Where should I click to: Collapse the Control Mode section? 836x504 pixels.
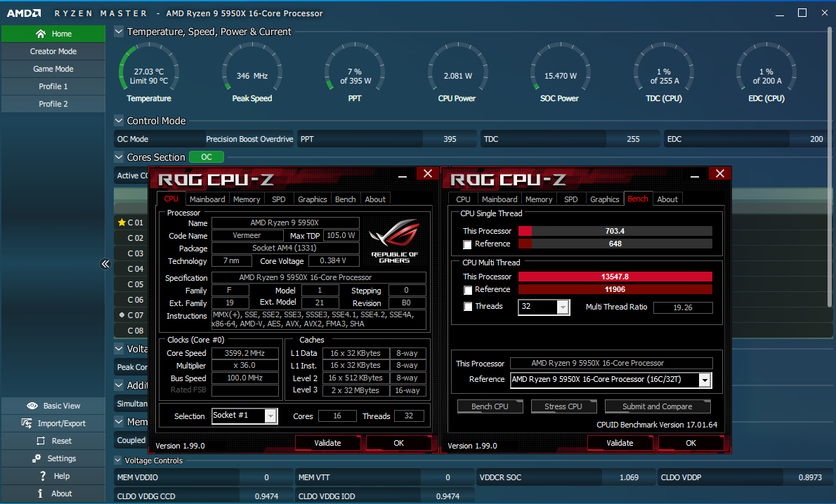(x=119, y=121)
